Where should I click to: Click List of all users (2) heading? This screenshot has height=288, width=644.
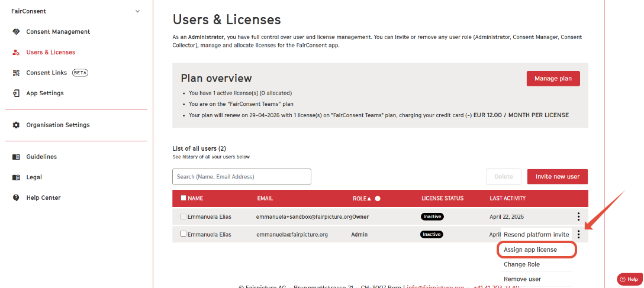pyautogui.click(x=199, y=148)
